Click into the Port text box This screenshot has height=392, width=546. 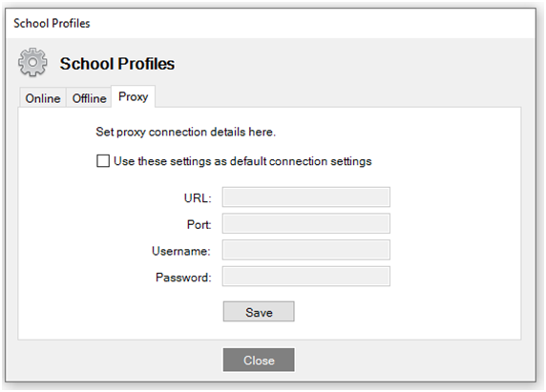click(306, 223)
